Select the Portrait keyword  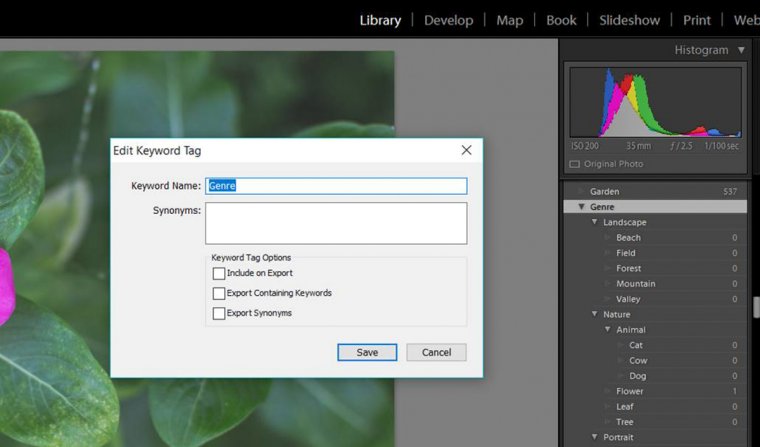click(x=618, y=437)
